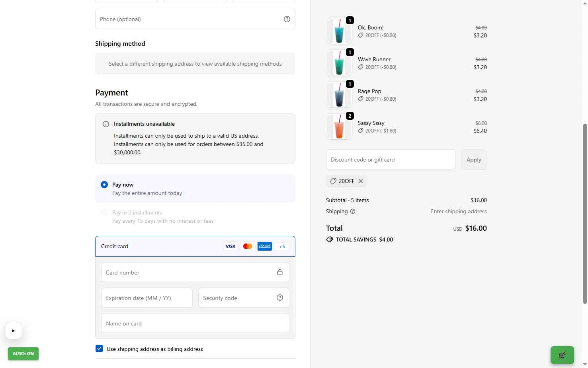This screenshot has height=368, width=588.
Task: Click the Apply discount button
Action: coord(474,160)
